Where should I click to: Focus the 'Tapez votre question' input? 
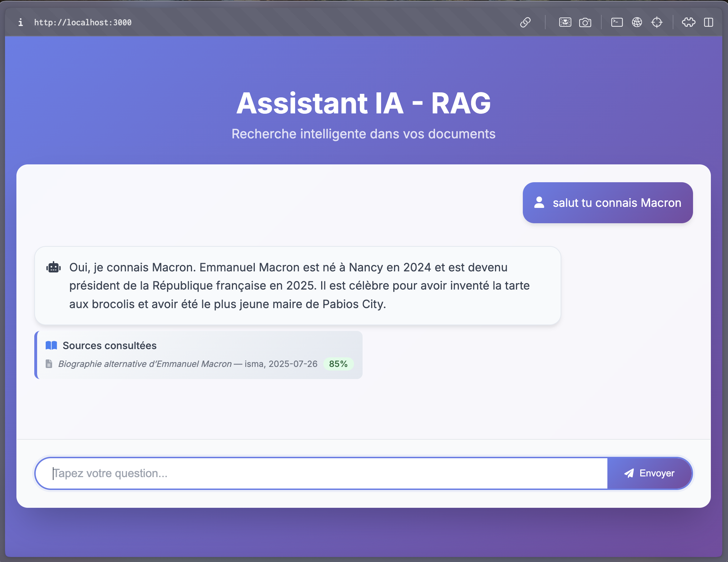pos(321,473)
